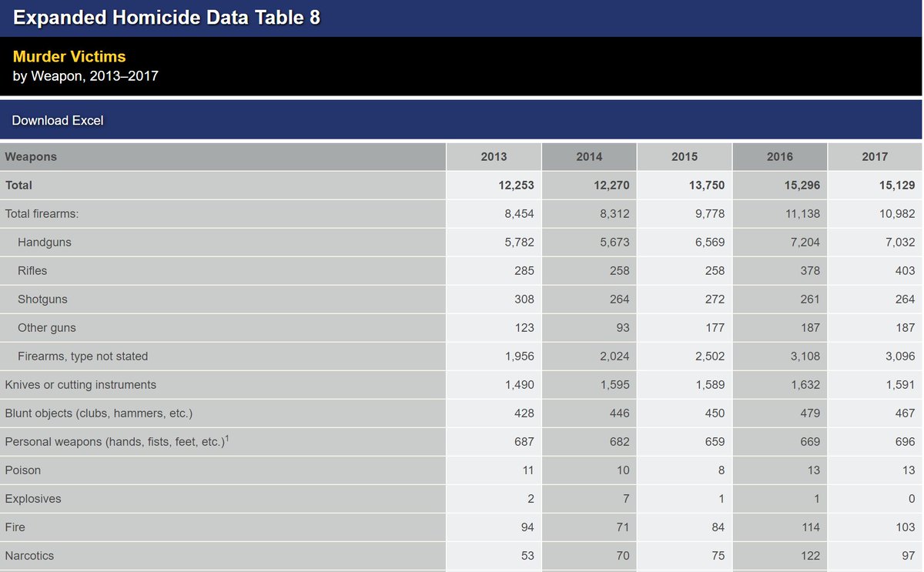Click fire value 94
924x572 pixels.
click(527, 527)
